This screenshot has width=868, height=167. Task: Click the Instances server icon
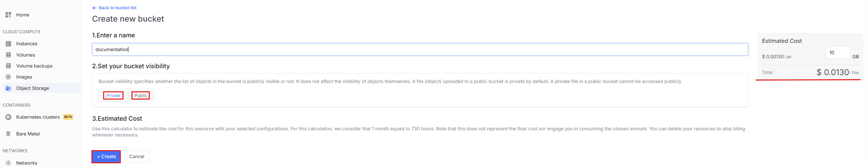point(8,44)
